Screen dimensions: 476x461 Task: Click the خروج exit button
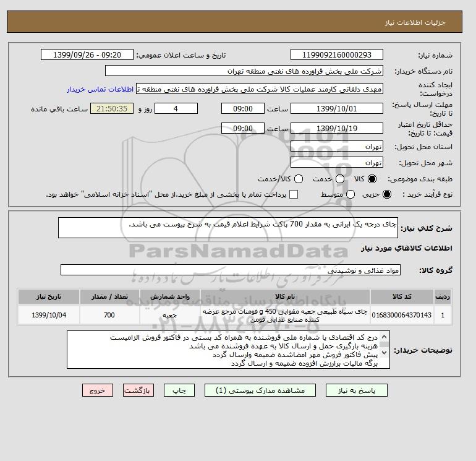(98, 390)
